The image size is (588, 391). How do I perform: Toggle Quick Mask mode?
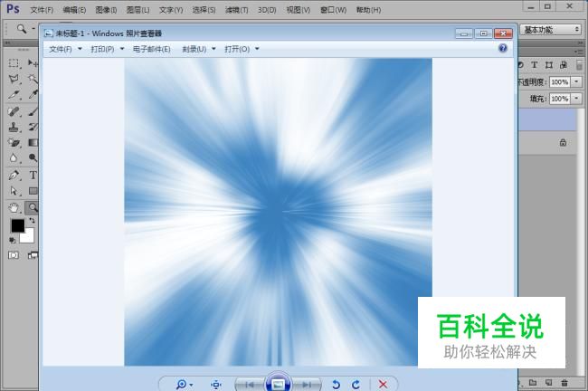click(x=14, y=255)
